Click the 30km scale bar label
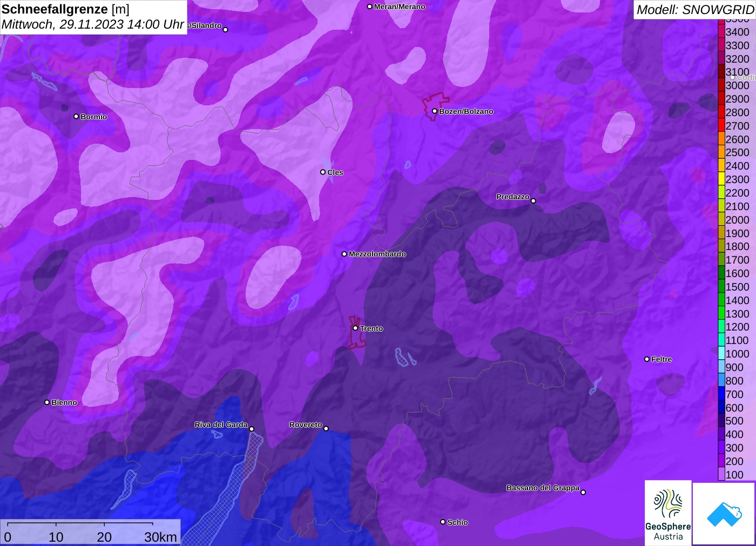Viewport: 756px width, 546px height. point(160,537)
